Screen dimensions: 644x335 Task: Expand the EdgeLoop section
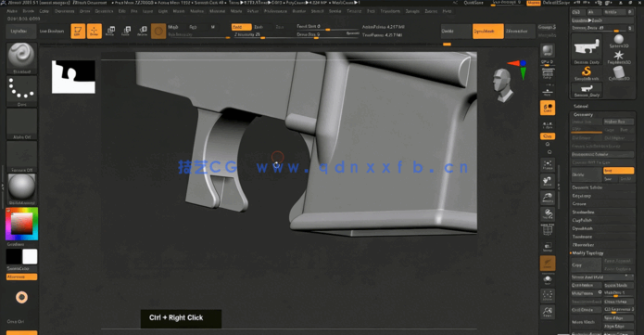(582, 196)
